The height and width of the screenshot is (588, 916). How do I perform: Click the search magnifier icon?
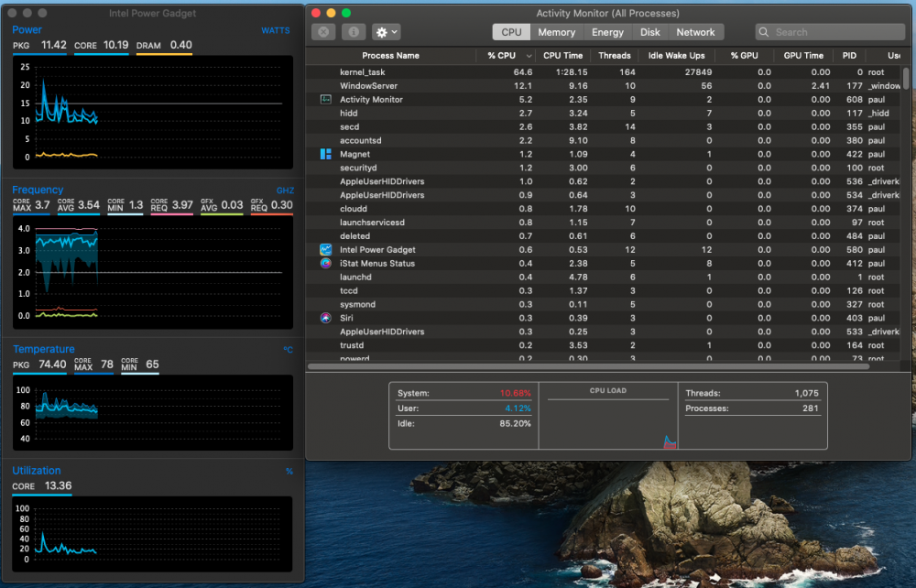tap(764, 32)
